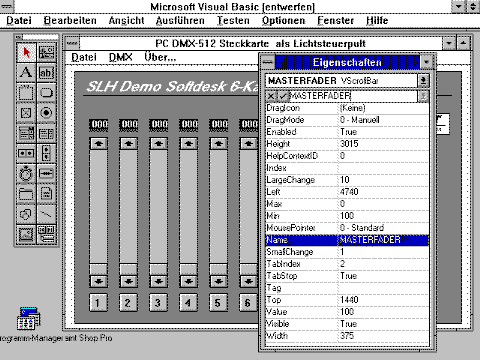The width and height of the screenshot is (480, 360).
Task: Click channel button 2 on the form
Action: [128, 302]
